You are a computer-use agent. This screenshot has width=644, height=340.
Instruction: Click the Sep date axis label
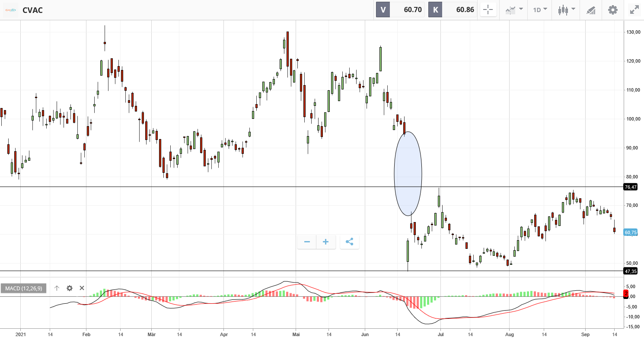(586, 334)
